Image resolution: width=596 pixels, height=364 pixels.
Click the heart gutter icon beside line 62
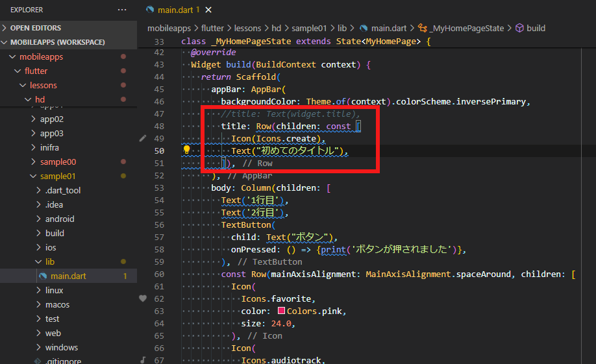coord(143,298)
